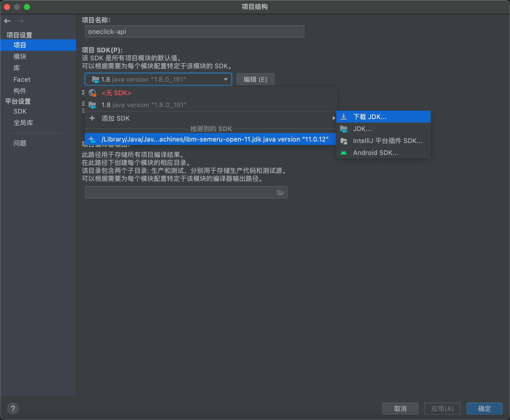Click the folder icon next to 1.8
This screenshot has width=510, height=420.
[x=94, y=105]
